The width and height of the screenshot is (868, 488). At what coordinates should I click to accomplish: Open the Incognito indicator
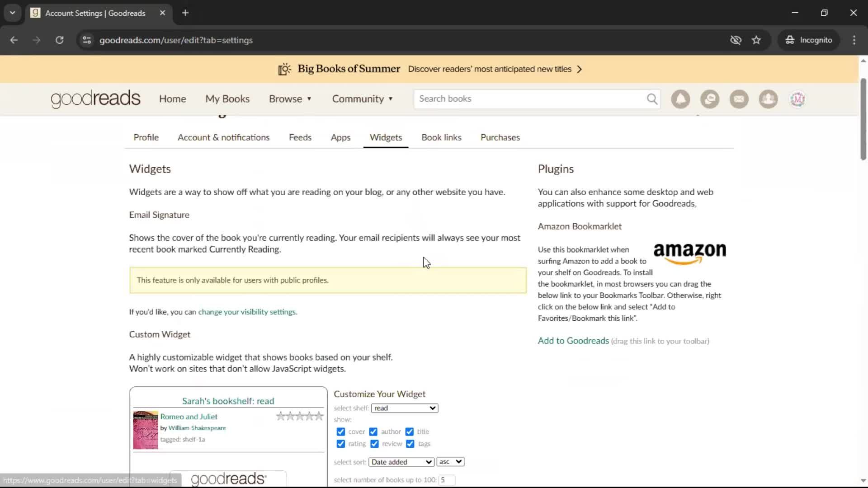(x=809, y=40)
